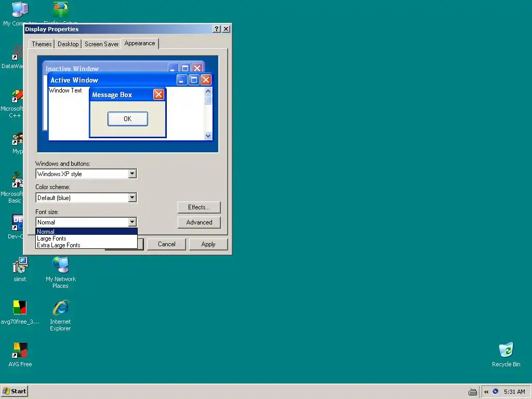532x399 pixels.
Task: Open the Windows and buttons dropdown
Action: point(132,174)
